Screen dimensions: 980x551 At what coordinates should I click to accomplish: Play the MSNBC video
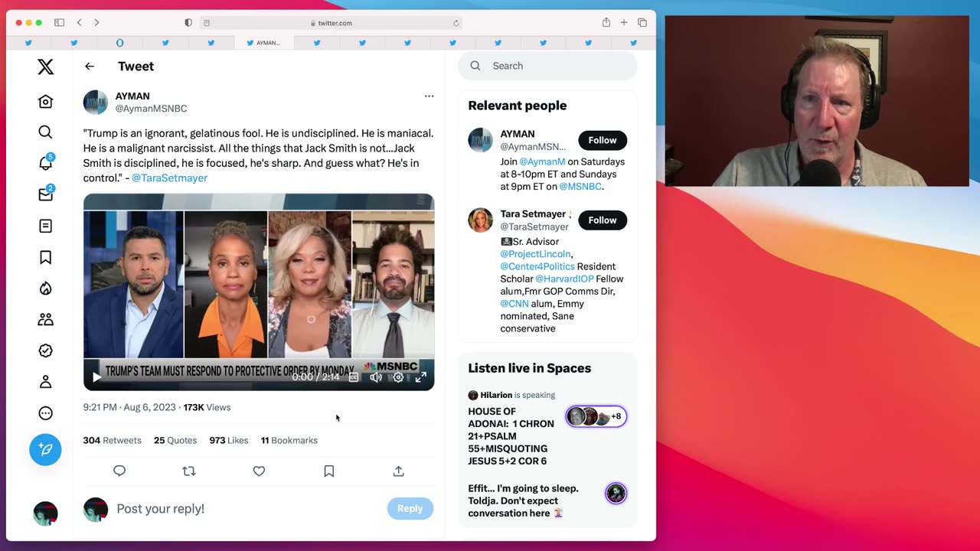96,377
